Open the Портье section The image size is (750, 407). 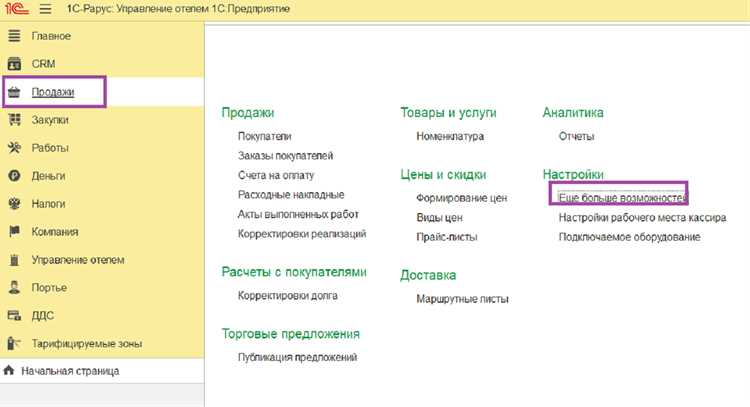coord(49,287)
